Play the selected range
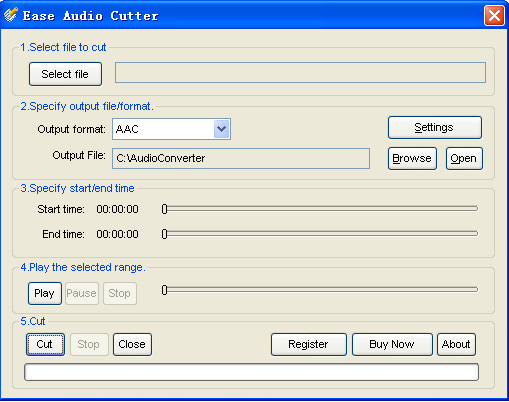Image resolution: width=509 pixels, height=402 pixels. (x=45, y=293)
